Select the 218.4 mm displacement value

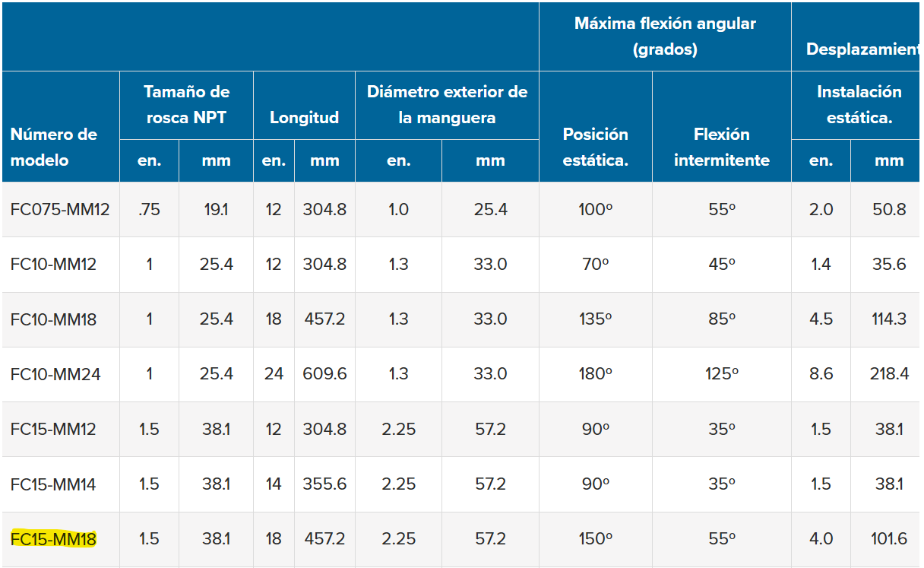click(x=889, y=374)
